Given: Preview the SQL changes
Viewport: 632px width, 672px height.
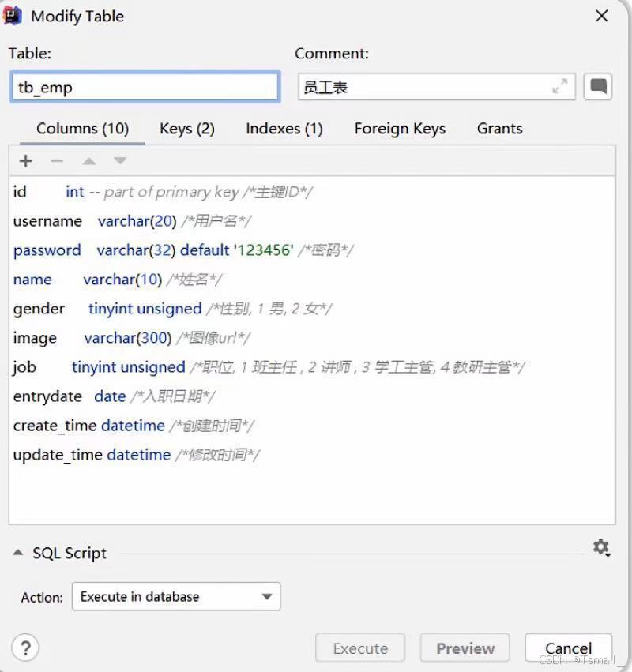Looking at the screenshot, I should click(465, 648).
